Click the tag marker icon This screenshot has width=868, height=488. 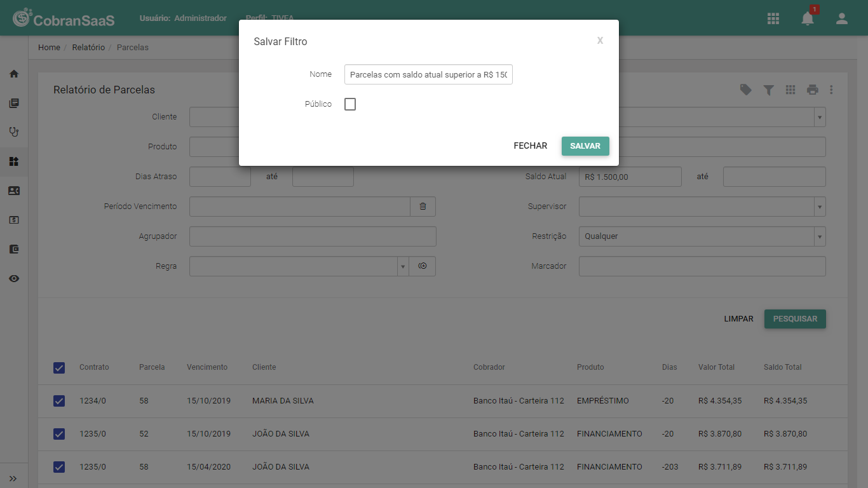point(746,90)
